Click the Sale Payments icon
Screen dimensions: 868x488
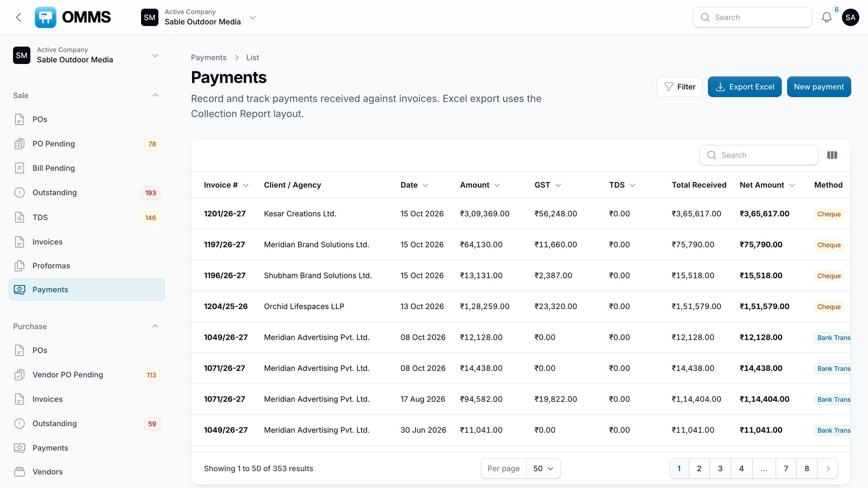(20, 290)
